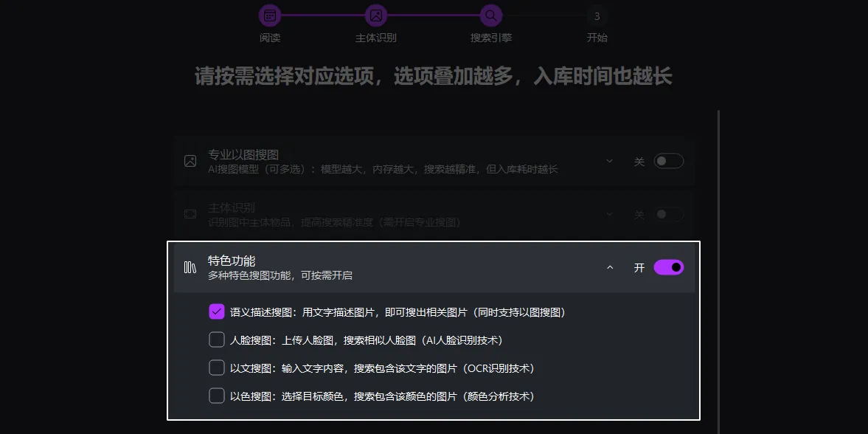Click the 专业以图搜图 picture icon
The image size is (868, 434).
coord(190,160)
